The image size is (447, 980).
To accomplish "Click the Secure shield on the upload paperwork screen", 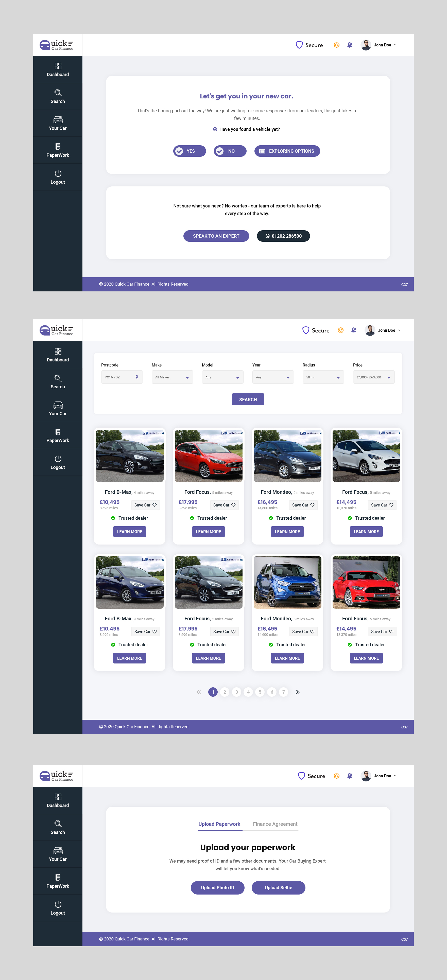I will pos(301,776).
